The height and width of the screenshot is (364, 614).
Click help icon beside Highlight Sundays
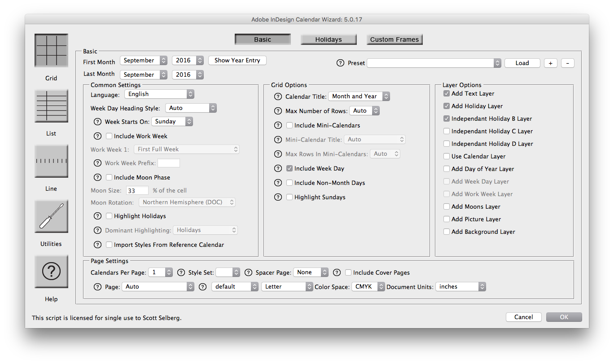(278, 197)
